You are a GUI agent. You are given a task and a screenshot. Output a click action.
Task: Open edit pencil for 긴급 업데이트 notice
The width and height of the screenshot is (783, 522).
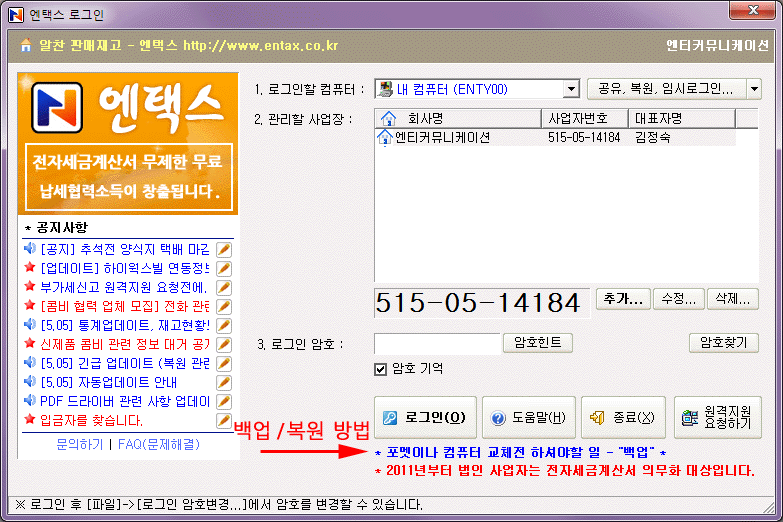tap(224, 363)
